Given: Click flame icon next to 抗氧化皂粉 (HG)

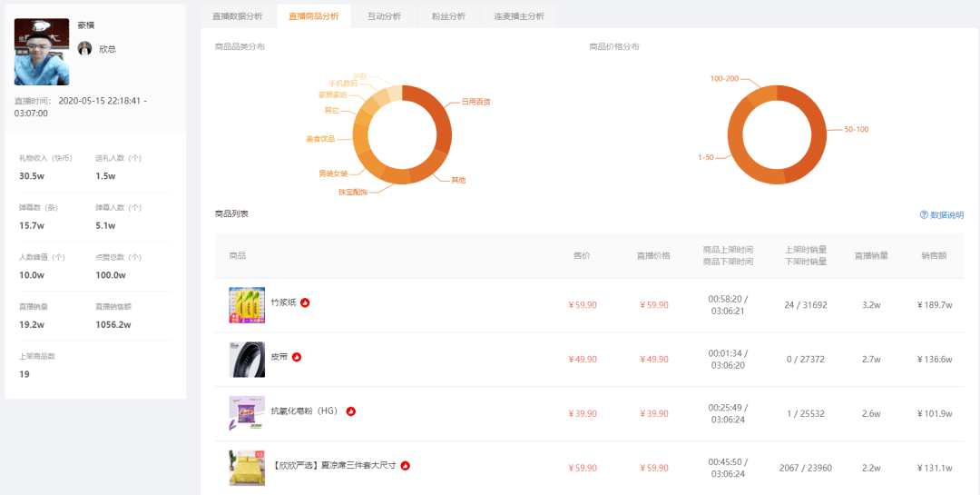Looking at the screenshot, I should 350,411.
